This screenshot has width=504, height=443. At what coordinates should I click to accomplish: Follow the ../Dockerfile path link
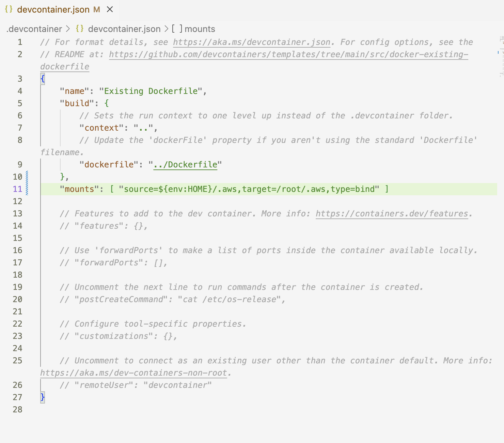click(185, 165)
